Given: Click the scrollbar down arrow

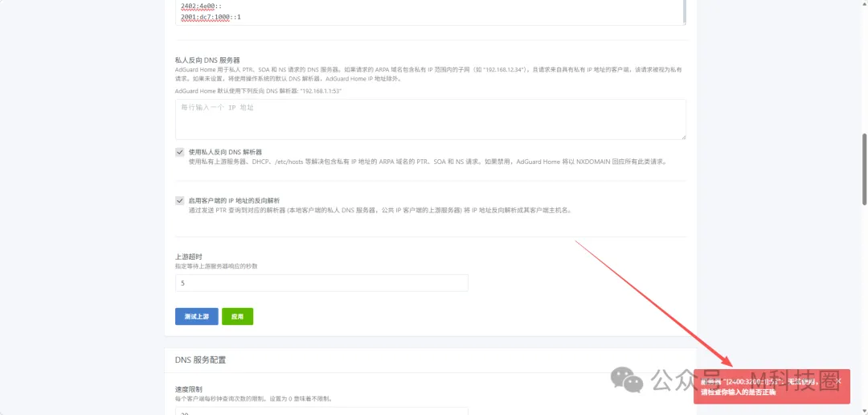Looking at the screenshot, I should coord(864,411).
